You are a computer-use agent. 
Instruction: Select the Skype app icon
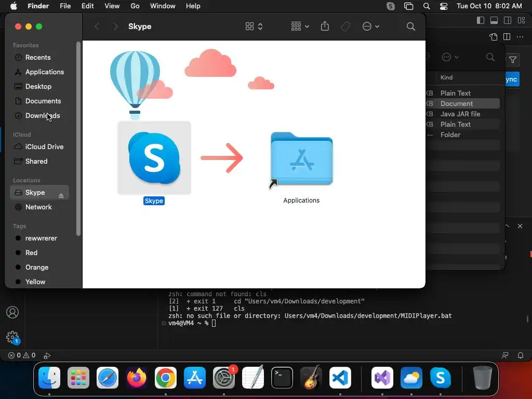point(154,158)
